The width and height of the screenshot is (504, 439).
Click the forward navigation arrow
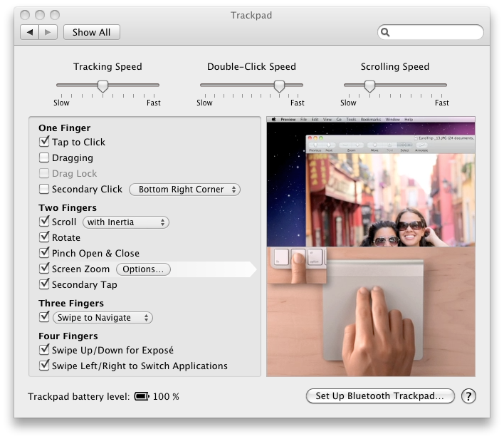click(48, 32)
